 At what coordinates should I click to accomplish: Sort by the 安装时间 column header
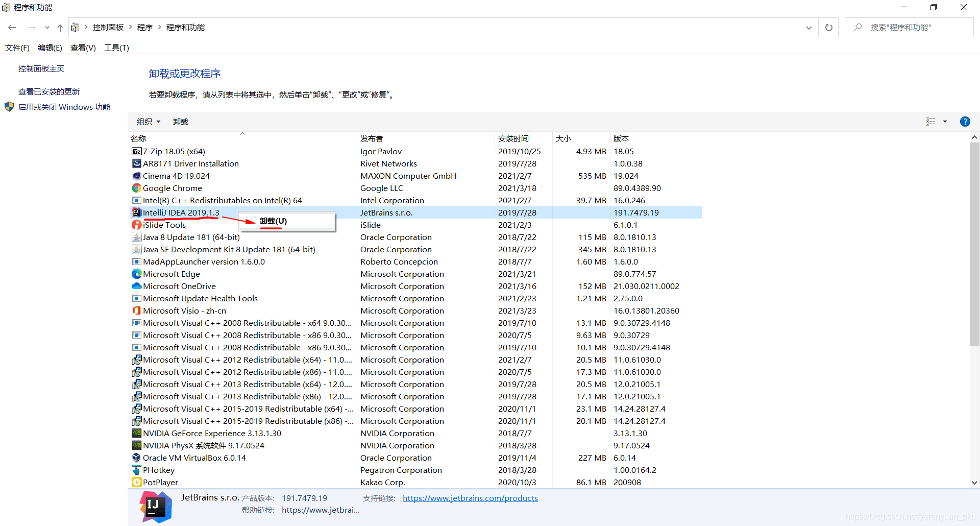[x=523, y=138]
